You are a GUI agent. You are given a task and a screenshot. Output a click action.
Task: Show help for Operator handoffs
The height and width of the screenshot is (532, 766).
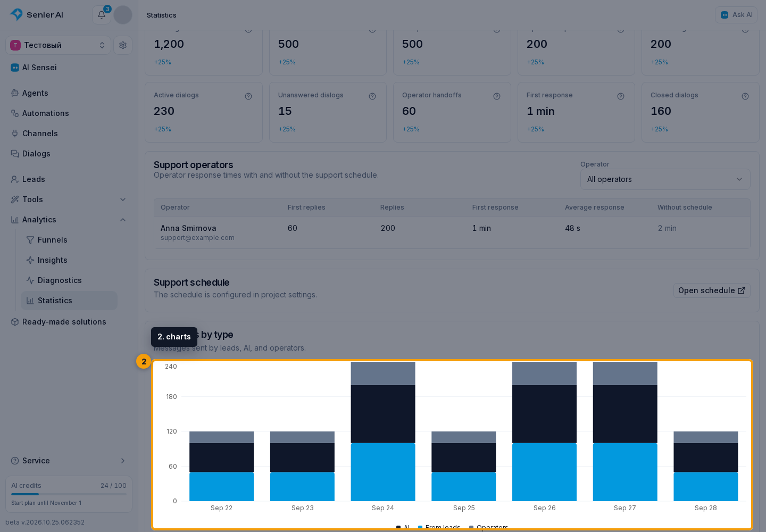click(497, 96)
